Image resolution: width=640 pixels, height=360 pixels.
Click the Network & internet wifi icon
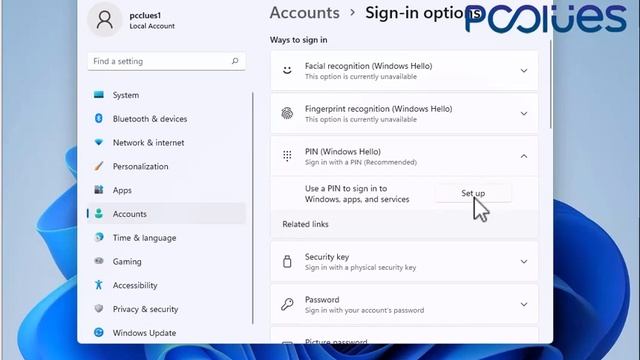pyautogui.click(x=99, y=142)
